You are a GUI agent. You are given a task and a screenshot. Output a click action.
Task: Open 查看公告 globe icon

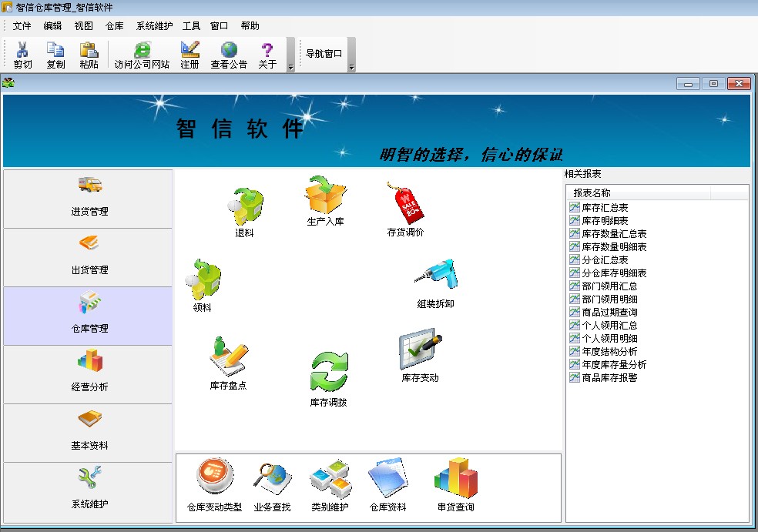tap(229, 55)
